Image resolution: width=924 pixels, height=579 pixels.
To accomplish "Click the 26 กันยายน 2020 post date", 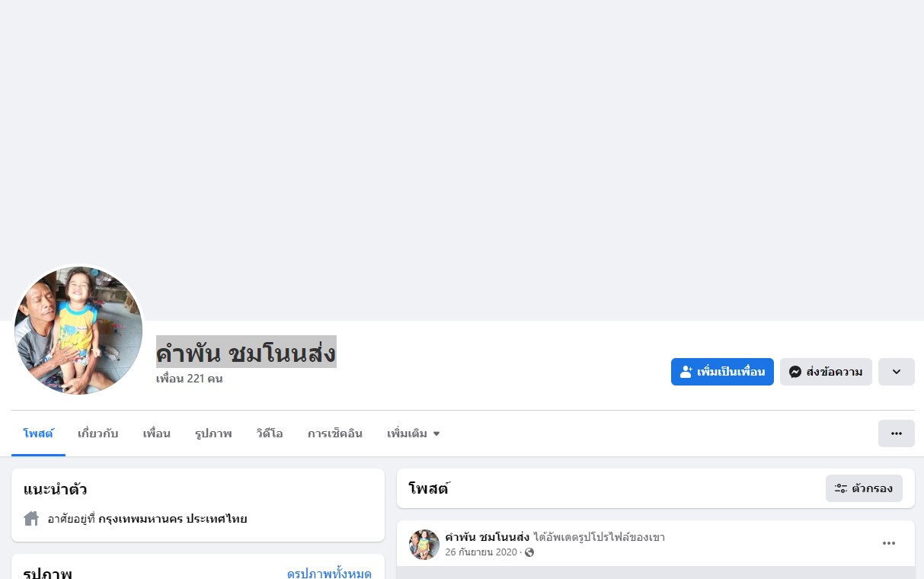I will (481, 552).
